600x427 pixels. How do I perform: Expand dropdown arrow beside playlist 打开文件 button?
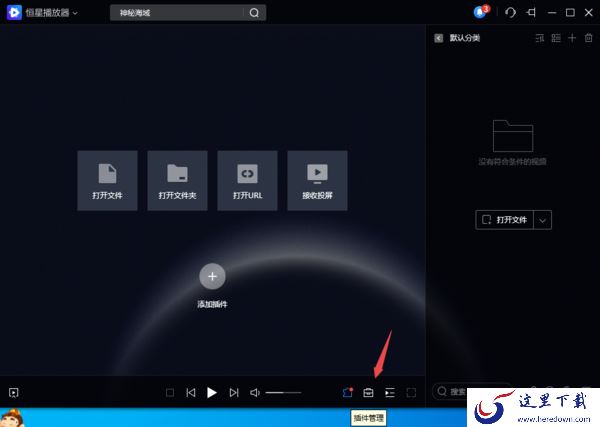[x=543, y=220]
